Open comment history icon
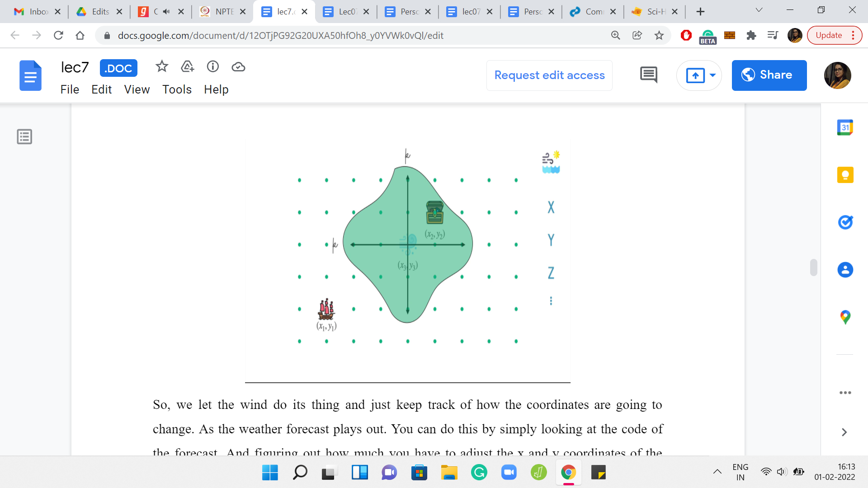The height and width of the screenshot is (488, 868). coord(648,75)
